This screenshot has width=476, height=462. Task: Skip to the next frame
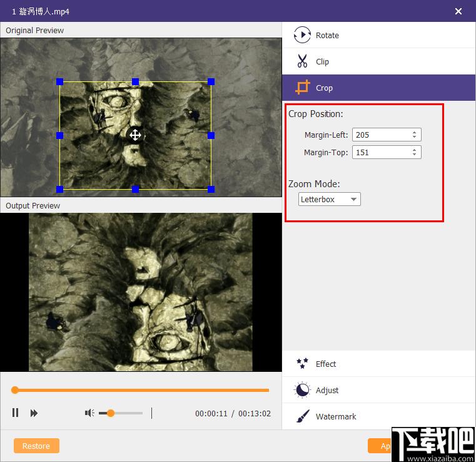pos(34,413)
